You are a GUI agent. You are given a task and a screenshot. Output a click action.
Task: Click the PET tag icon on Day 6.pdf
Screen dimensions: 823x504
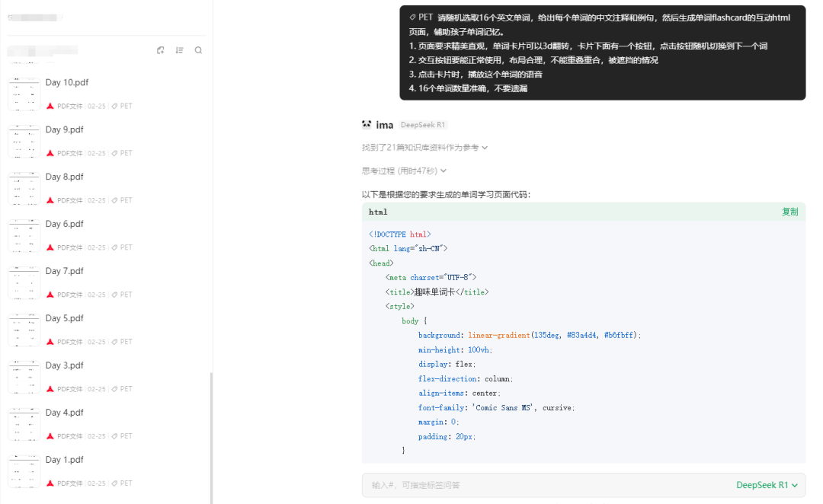click(114, 247)
